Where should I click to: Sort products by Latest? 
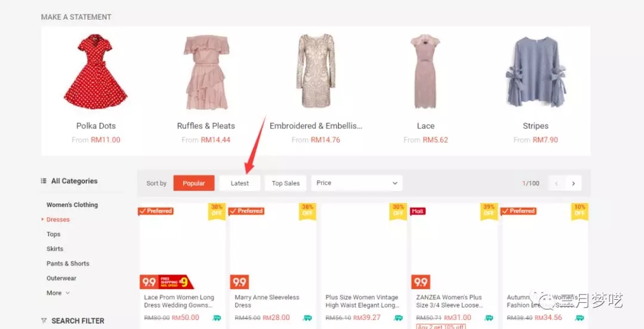[x=240, y=183]
